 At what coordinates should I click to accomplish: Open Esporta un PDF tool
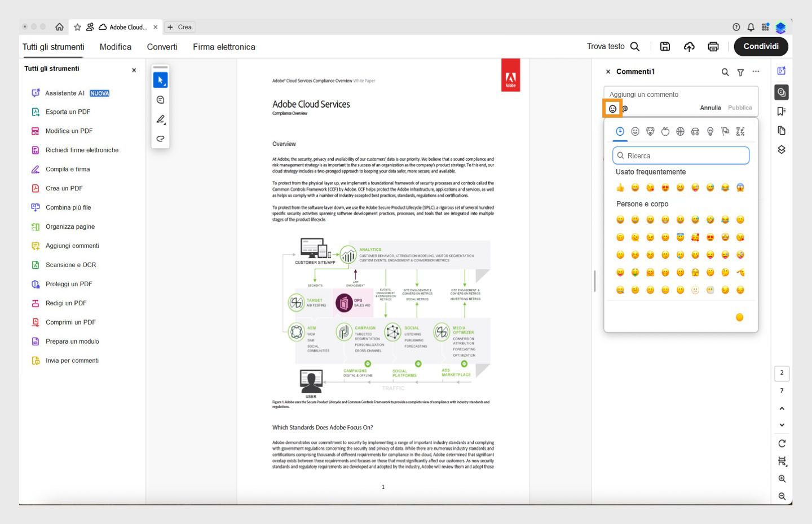pyautogui.click(x=61, y=112)
